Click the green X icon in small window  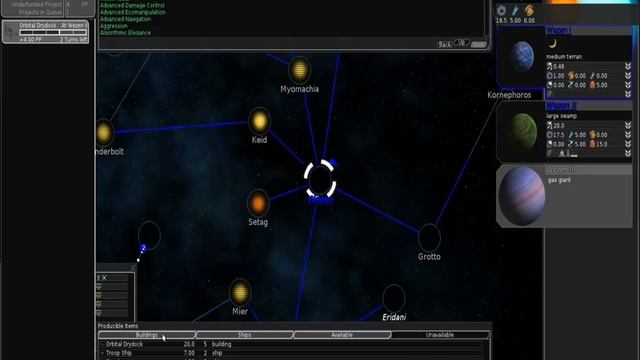coord(104,278)
